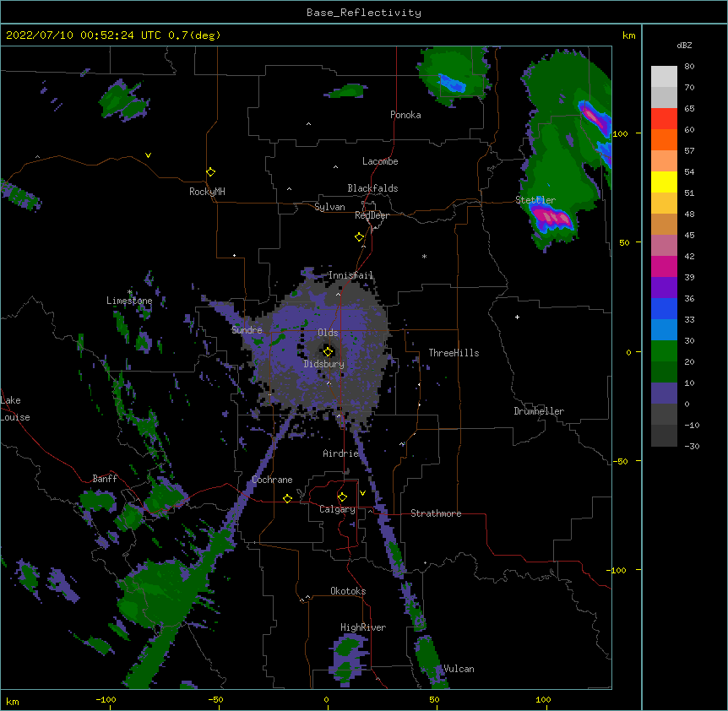The width and height of the screenshot is (728, 711).
Task: Click the -30 value in dBZ legend
Action: click(693, 446)
